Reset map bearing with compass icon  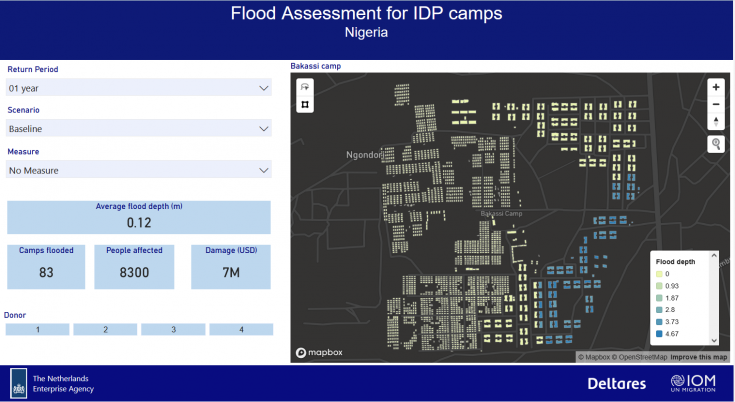click(x=716, y=121)
